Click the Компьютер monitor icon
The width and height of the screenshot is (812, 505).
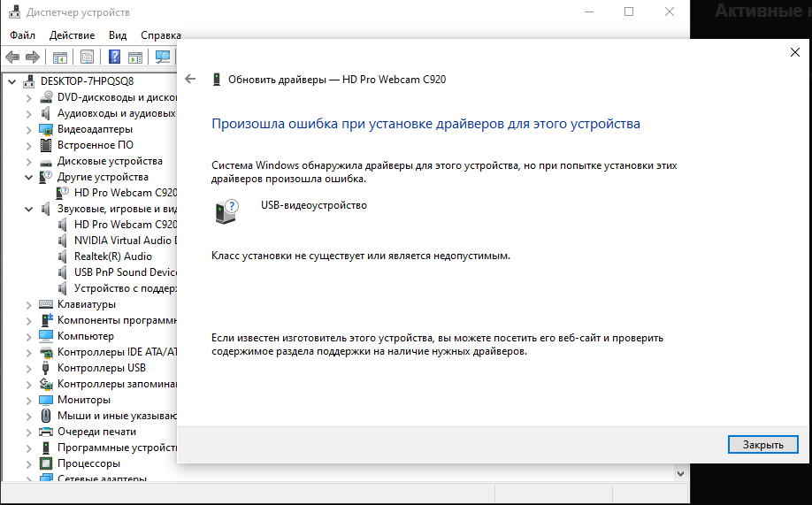[46, 336]
